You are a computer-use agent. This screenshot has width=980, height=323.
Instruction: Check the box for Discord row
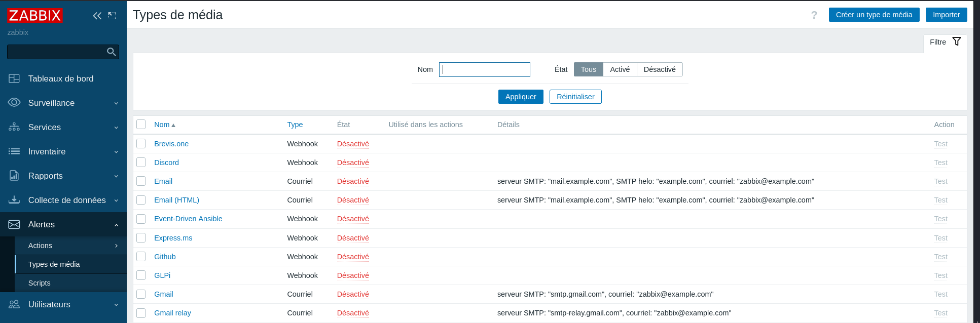(141, 163)
